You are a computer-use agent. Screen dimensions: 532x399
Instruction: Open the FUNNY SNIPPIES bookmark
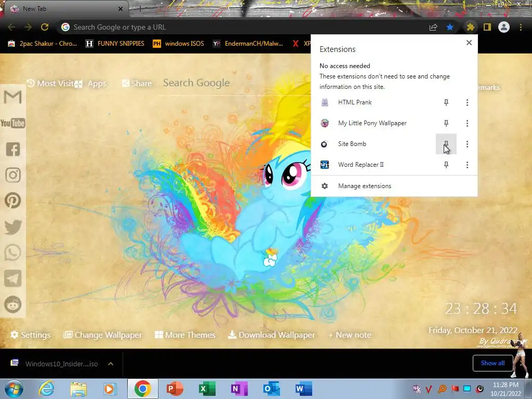coord(115,44)
